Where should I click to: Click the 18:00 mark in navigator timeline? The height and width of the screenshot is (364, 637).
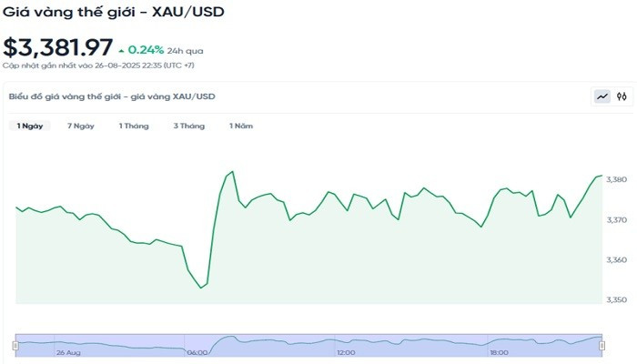coord(498,352)
